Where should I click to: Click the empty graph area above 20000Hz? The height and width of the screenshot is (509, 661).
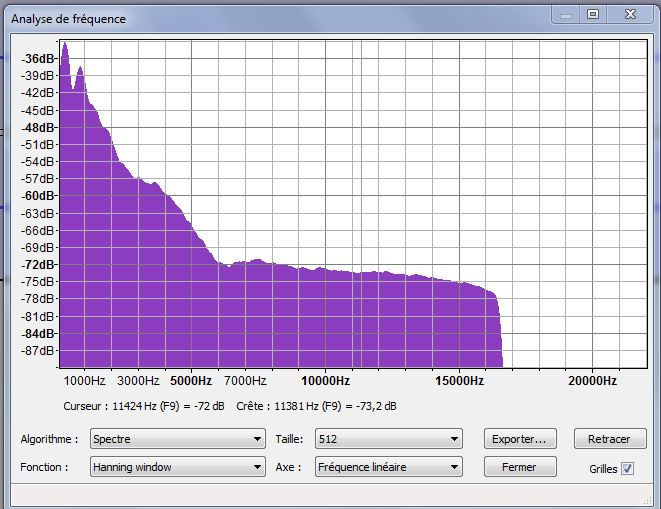pos(590,200)
